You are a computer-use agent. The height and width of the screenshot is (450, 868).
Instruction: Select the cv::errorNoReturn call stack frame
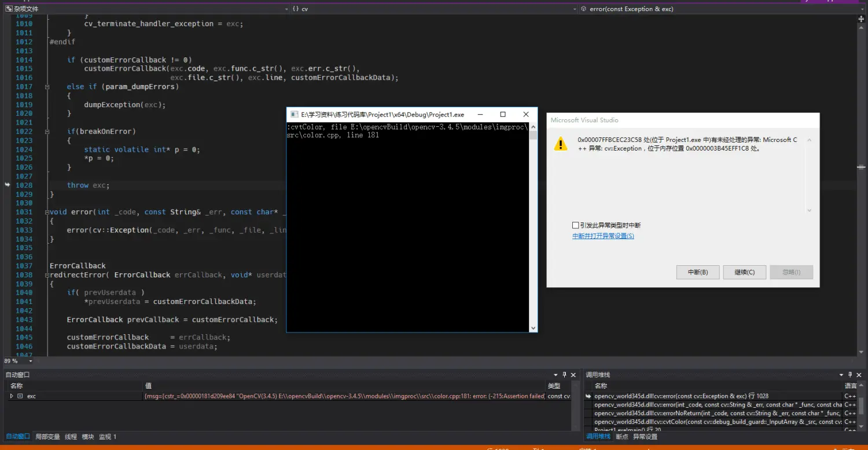pos(718,413)
